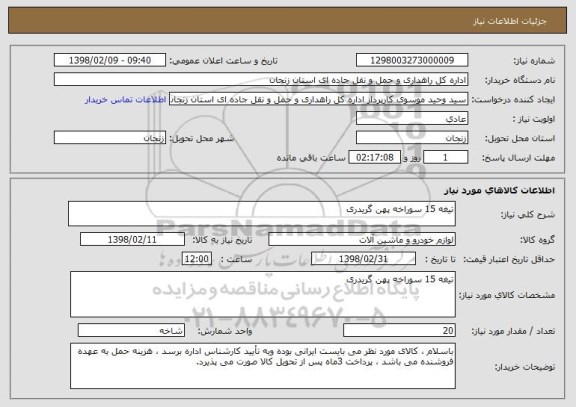
Task: Click the time field showing 12:00
Action: tap(197, 259)
